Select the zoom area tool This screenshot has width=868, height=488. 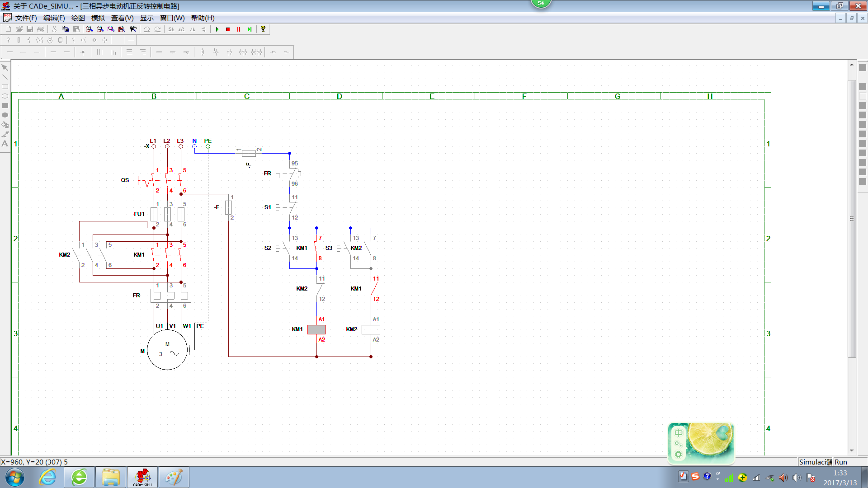[x=111, y=29]
